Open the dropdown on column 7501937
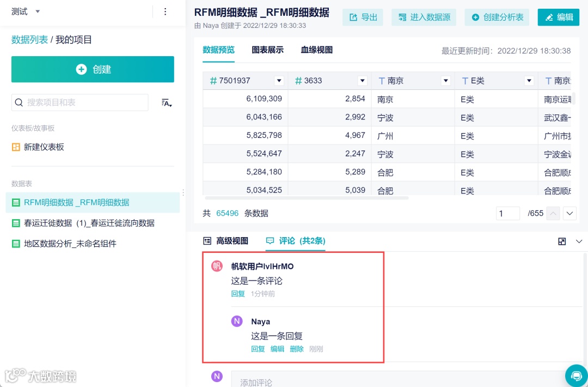 tap(279, 80)
